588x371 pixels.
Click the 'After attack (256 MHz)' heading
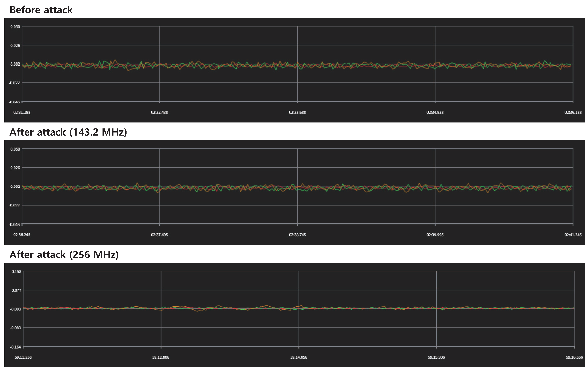coord(64,255)
